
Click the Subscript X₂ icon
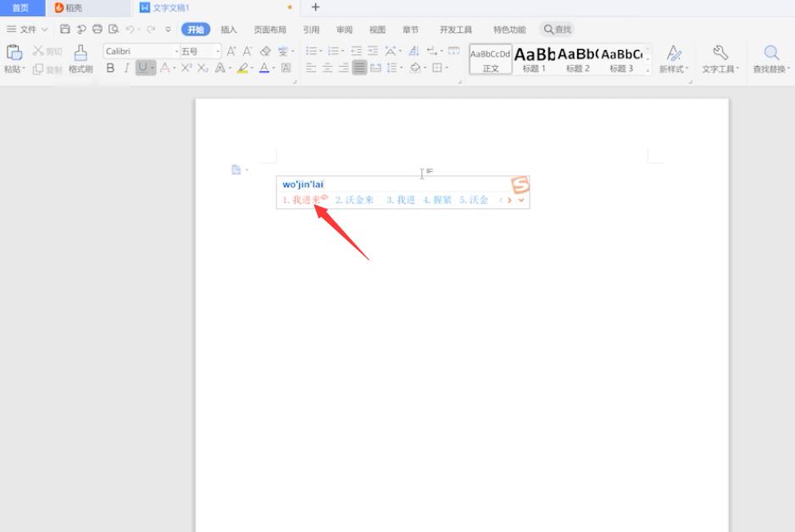tap(203, 68)
